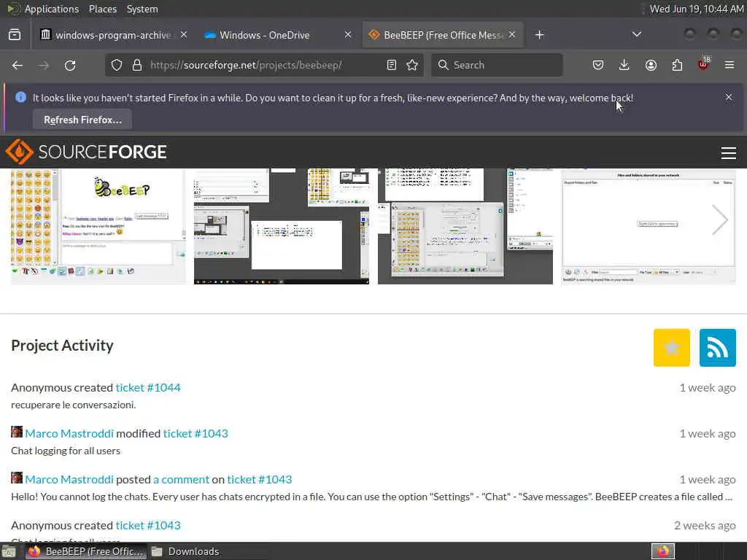Click the show desktop icon in taskbar

click(9, 552)
